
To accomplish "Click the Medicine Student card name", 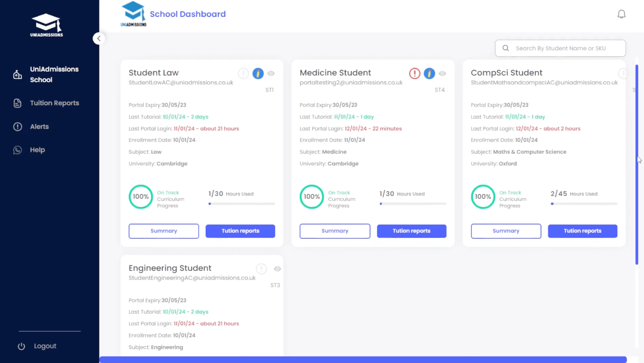I will pyautogui.click(x=335, y=73).
